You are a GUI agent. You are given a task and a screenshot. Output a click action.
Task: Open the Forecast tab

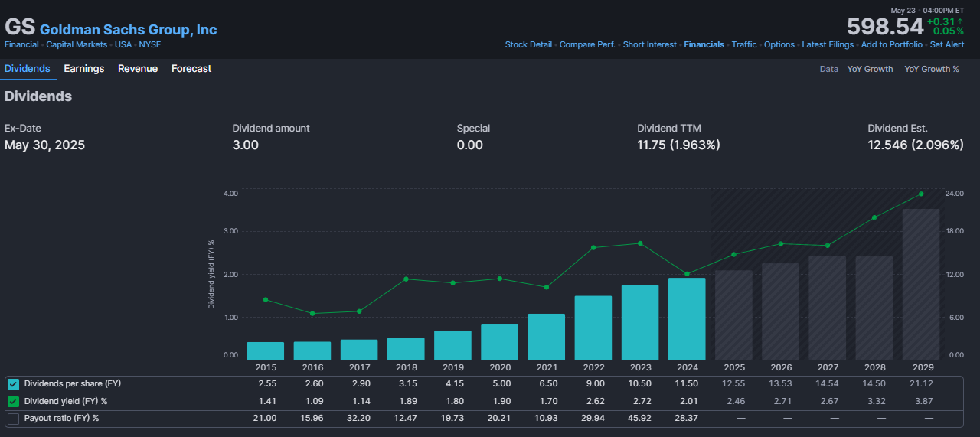click(x=191, y=69)
